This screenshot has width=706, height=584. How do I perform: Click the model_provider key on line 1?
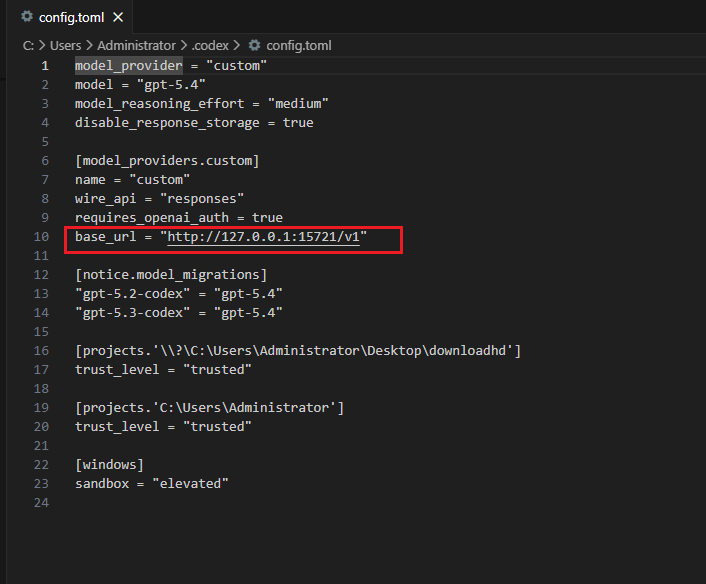point(129,66)
